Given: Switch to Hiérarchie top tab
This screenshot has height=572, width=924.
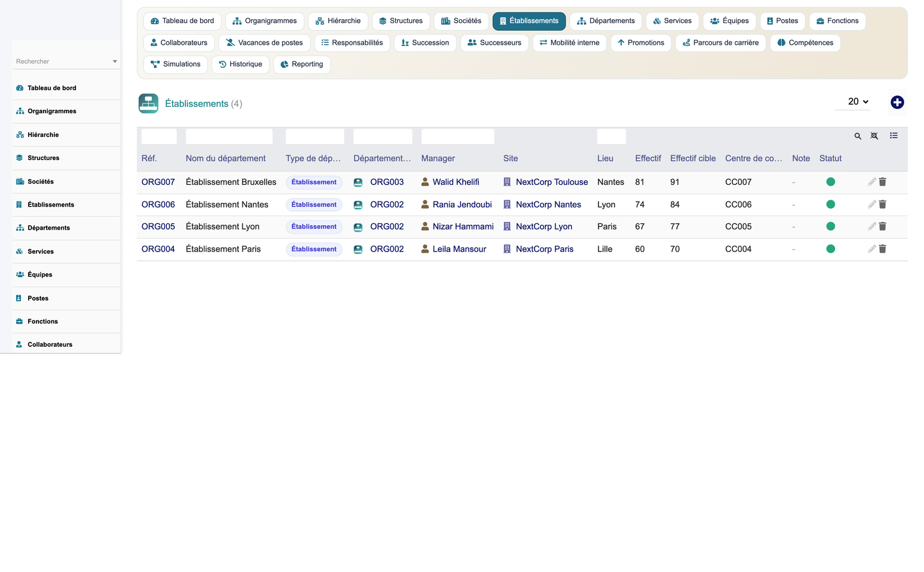Looking at the screenshot, I should click(338, 21).
